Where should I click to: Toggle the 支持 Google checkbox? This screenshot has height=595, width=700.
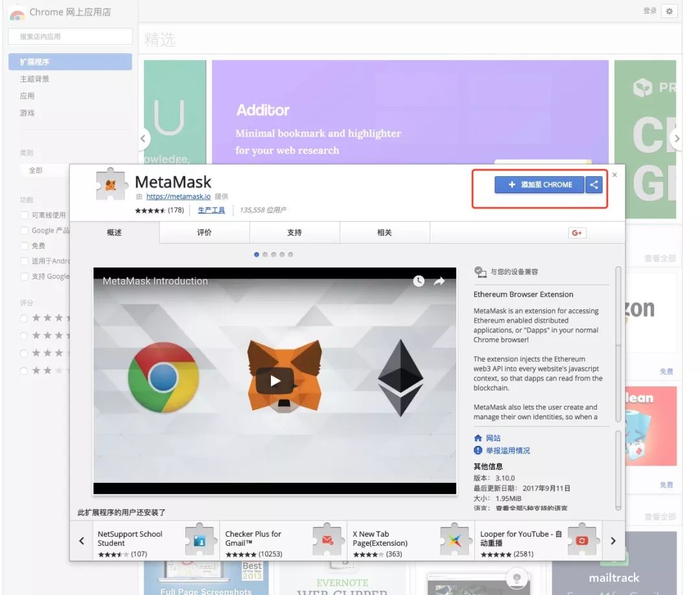[x=25, y=276]
